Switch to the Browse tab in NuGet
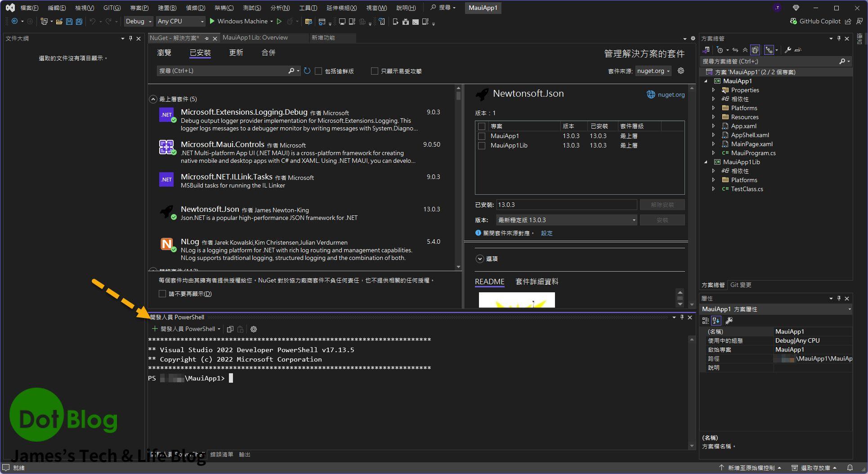Image resolution: width=868 pixels, height=474 pixels. (x=164, y=53)
